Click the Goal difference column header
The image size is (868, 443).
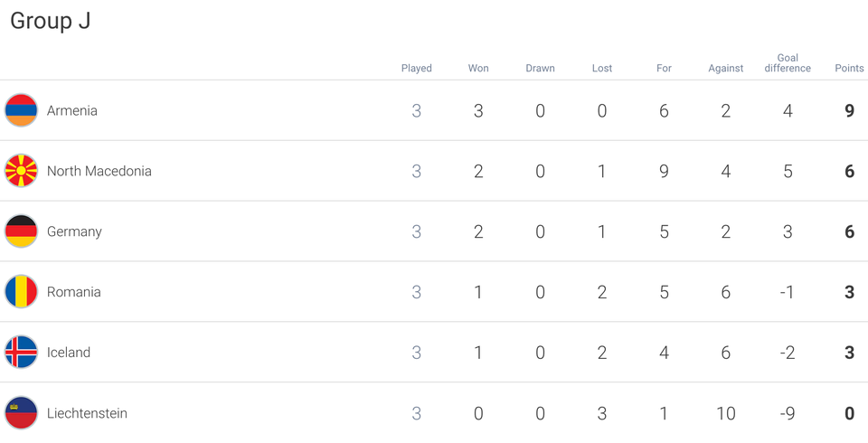coord(788,63)
